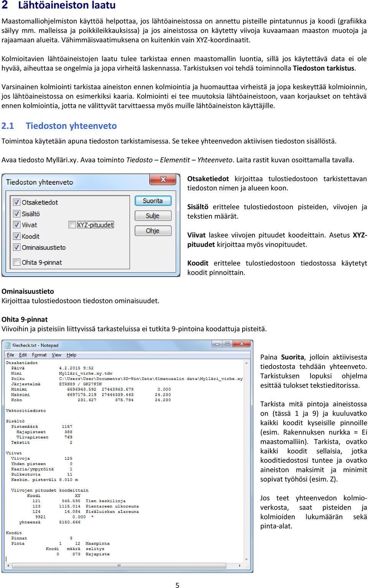Click the total length '5150.666'
368x588 pixels.
point(70,522)
